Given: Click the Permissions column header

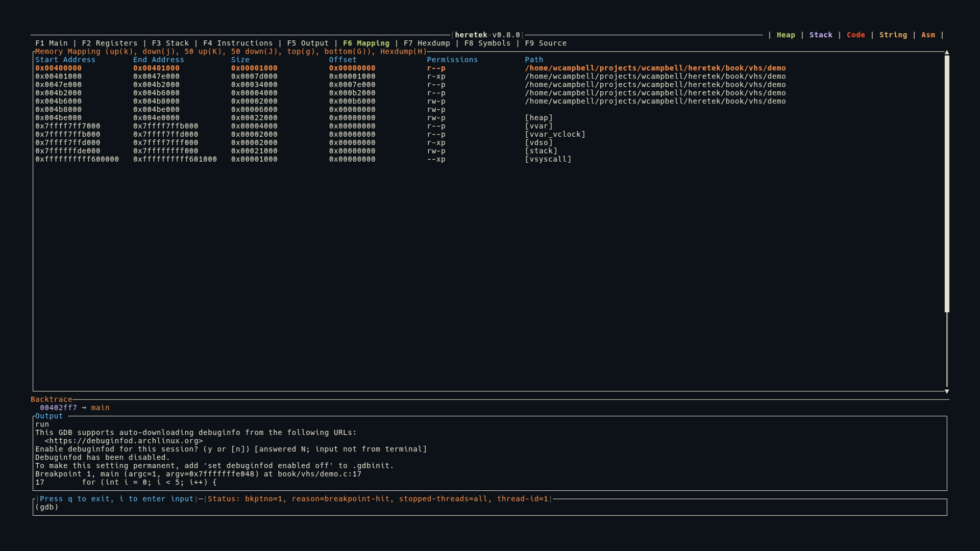Looking at the screenshot, I should (452, 60).
